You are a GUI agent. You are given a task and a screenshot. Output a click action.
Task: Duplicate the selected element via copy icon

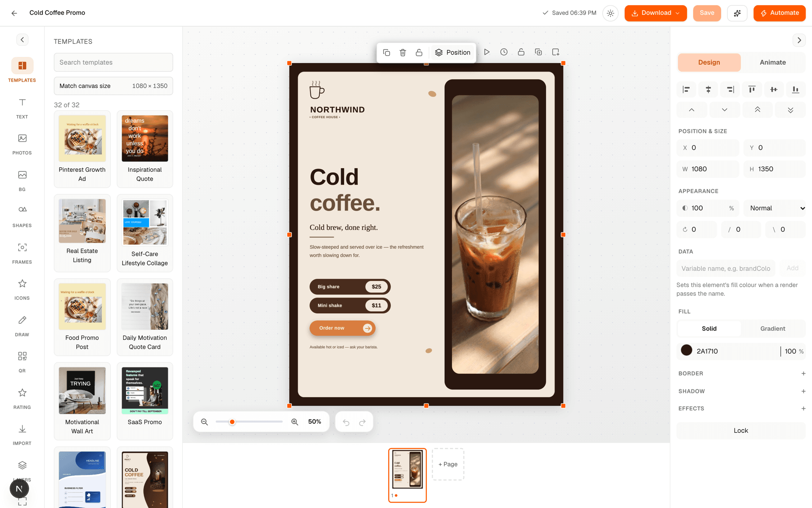point(386,52)
